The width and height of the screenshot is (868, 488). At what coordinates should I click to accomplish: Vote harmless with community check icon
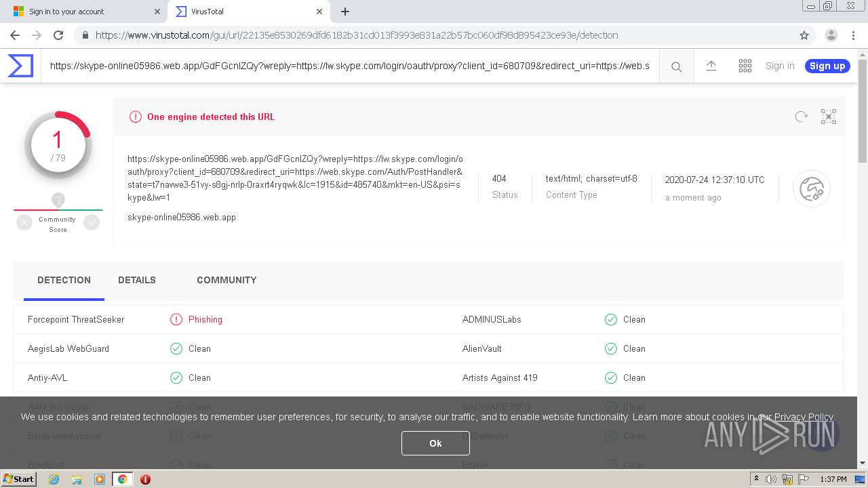pyautogui.click(x=92, y=222)
